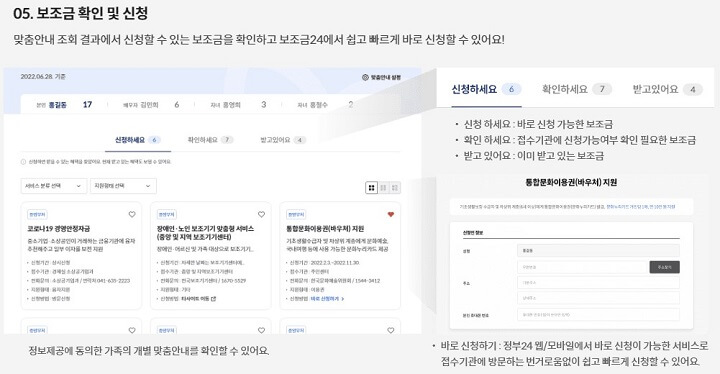Focus the 본인 휴대폰 번호 field
The width and height of the screenshot is (720, 374).
(598, 315)
